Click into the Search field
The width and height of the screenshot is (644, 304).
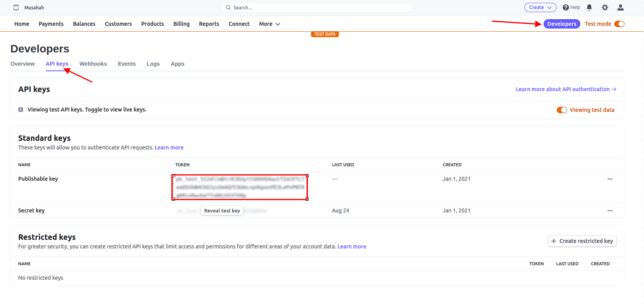pos(317,7)
